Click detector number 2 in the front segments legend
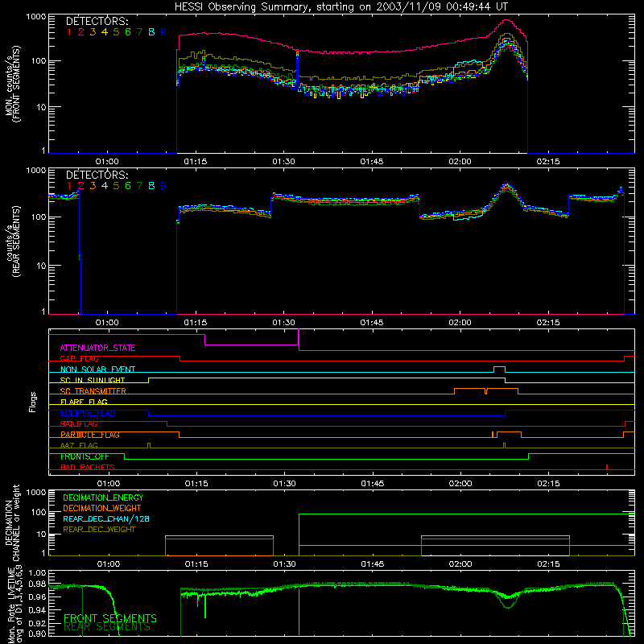 (x=81, y=32)
